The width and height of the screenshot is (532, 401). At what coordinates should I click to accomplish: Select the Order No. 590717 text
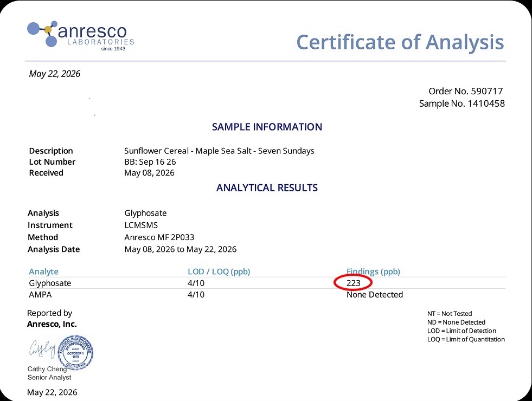tap(465, 91)
